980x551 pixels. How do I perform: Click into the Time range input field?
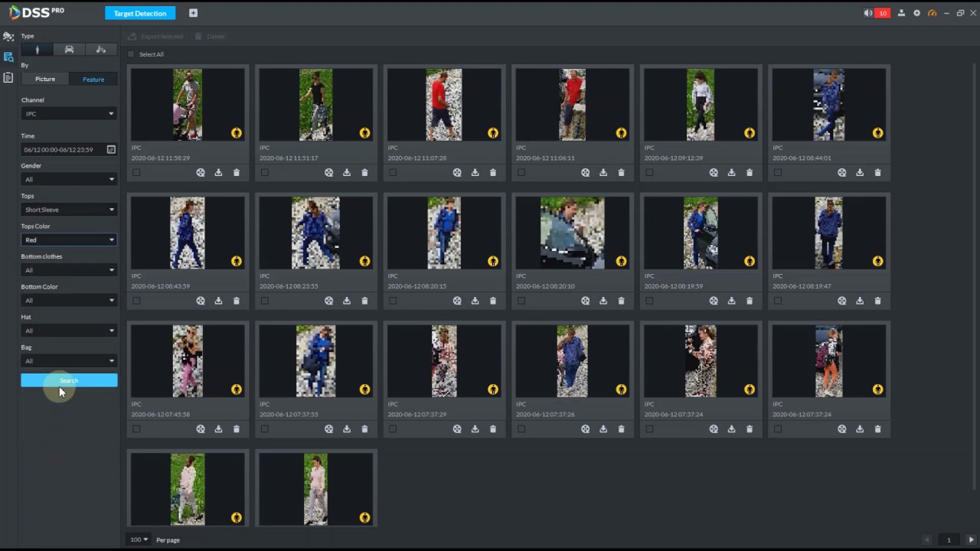click(x=63, y=150)
